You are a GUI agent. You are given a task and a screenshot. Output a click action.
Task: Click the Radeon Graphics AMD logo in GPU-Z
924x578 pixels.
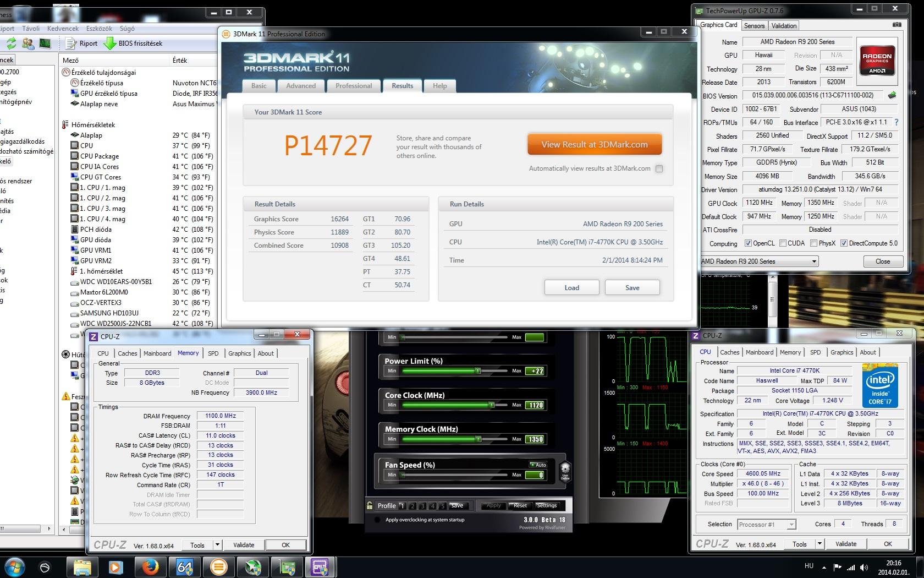[x=877, y=61]
